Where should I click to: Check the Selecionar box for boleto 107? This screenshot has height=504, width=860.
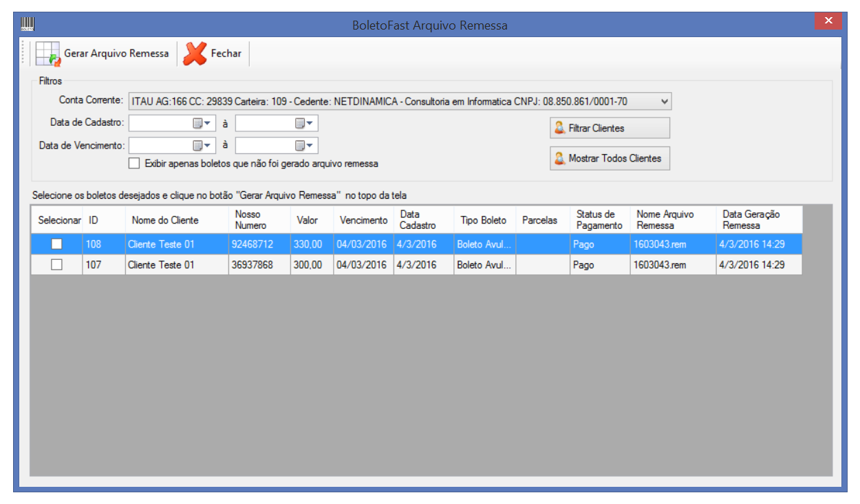click(57, 265)
